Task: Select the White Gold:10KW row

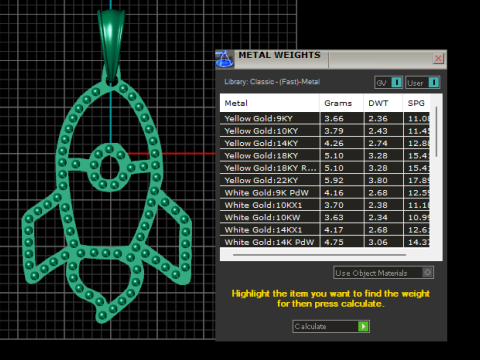Action: point(325,217)
